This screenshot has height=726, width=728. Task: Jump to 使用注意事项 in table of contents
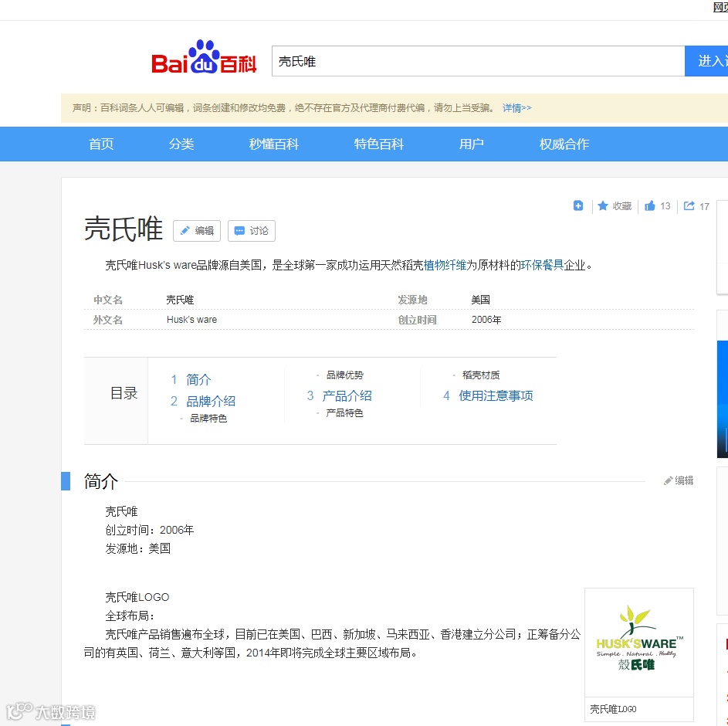496,395
